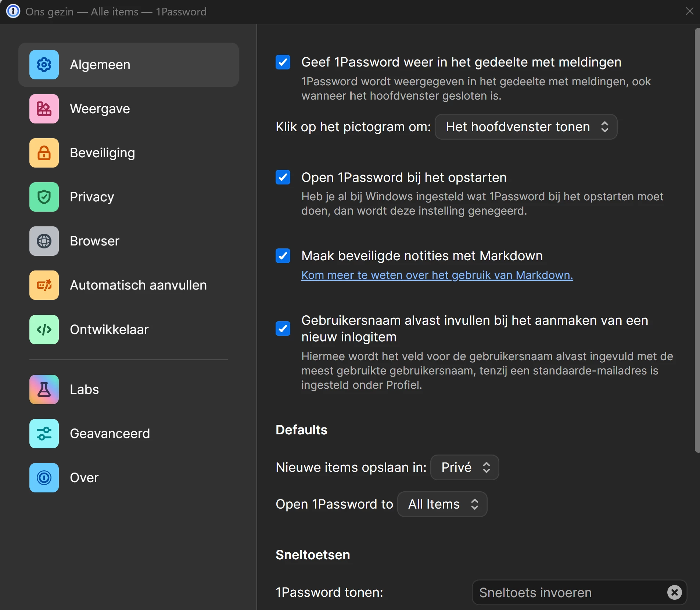This screenshot has height=610, width=700.
Task: Expand the Nieuwe items opslaan in dropdown
Action: tap(464, 467)
